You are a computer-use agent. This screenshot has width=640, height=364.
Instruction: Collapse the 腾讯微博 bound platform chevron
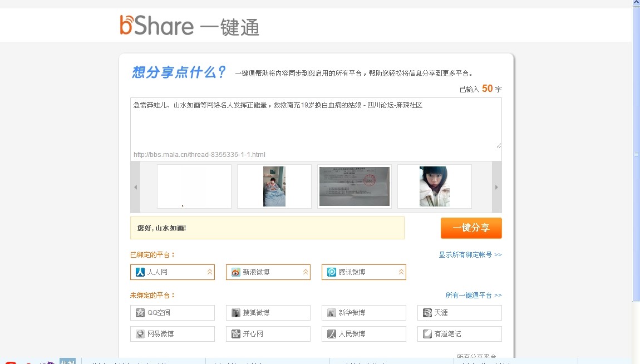pyautogui.click(x=401, y=272)
